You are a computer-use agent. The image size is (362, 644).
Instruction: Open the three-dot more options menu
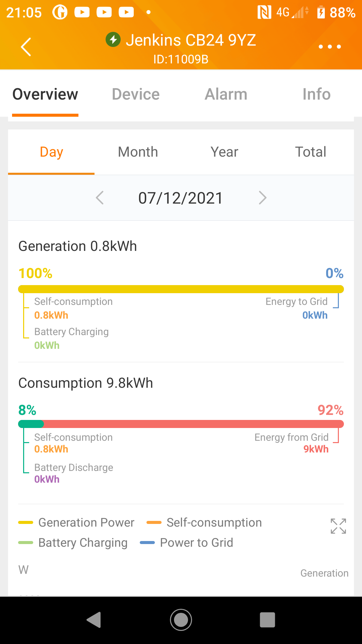329,47
